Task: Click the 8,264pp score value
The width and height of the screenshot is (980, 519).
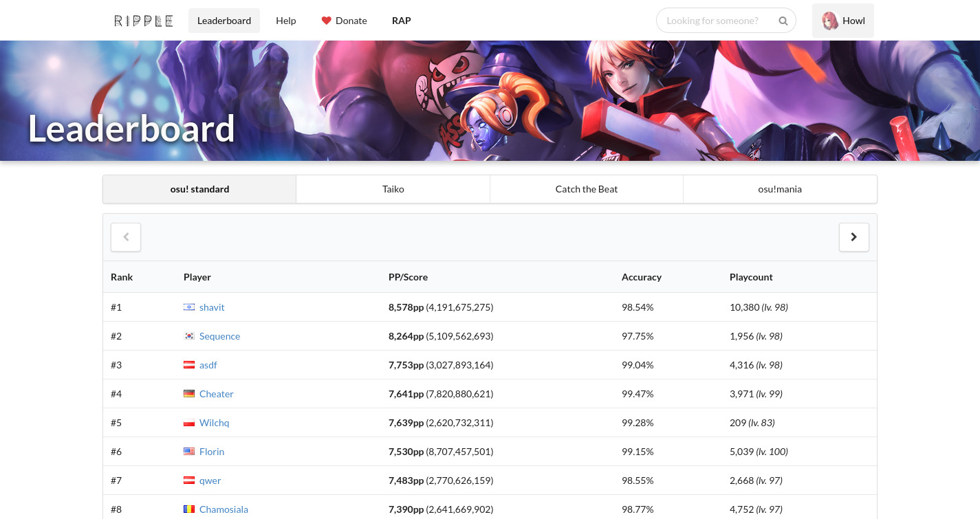Action: click(406, 336)
